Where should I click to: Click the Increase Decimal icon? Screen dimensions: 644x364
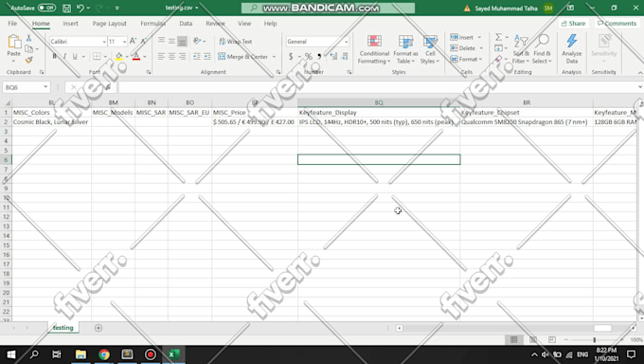click(333, 56)
